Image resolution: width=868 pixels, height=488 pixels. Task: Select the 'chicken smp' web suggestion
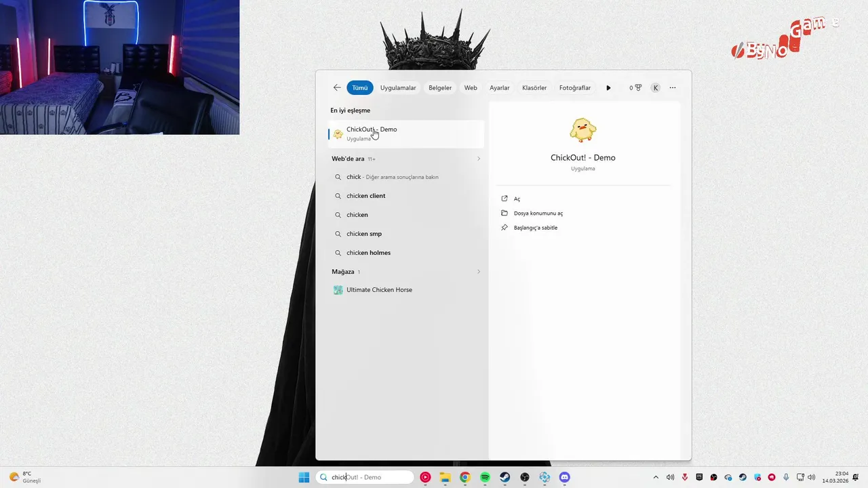pyautogui.click(x=406, y=234)
